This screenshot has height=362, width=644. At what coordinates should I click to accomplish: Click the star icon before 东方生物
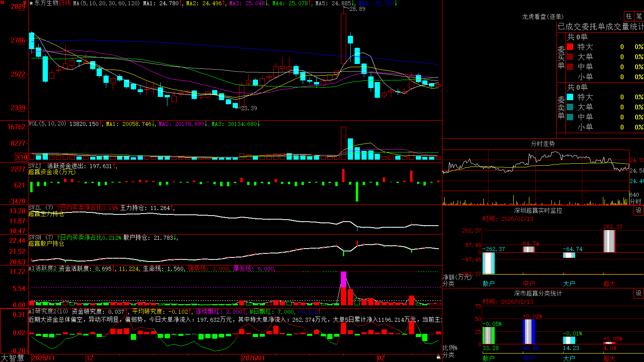click(31, 3)
